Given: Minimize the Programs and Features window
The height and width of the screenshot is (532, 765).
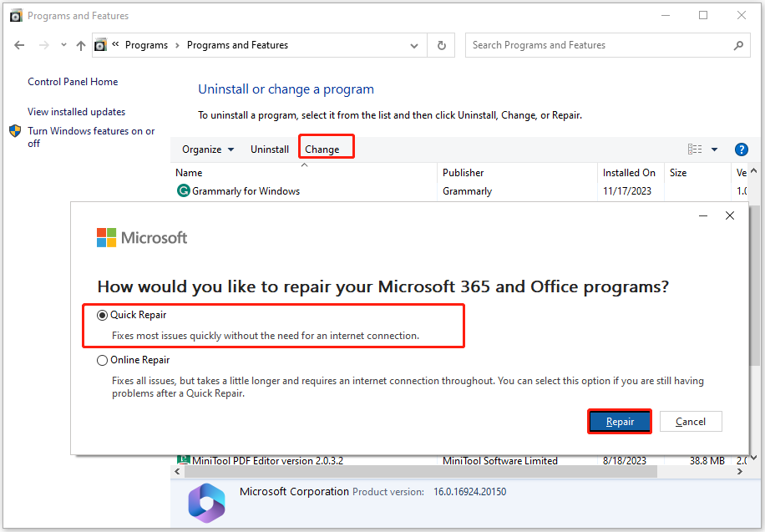Looking at the screenshot, I should point(666,15).
